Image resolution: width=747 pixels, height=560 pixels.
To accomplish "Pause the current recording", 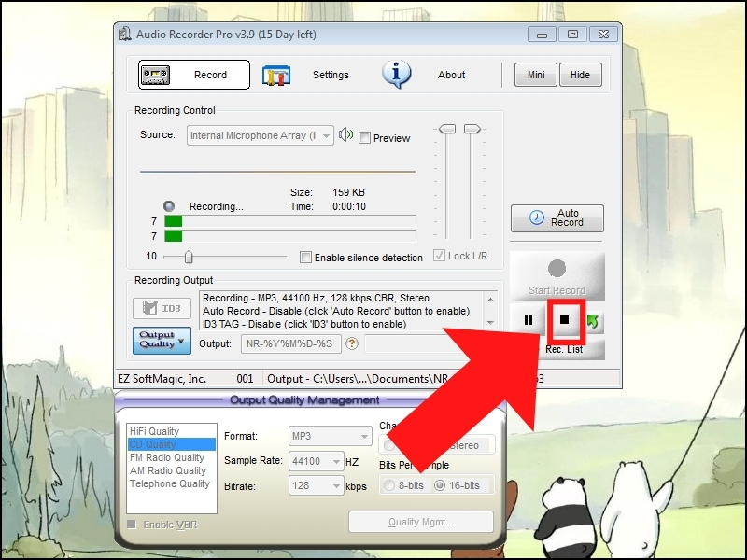I will click(528, 319).
